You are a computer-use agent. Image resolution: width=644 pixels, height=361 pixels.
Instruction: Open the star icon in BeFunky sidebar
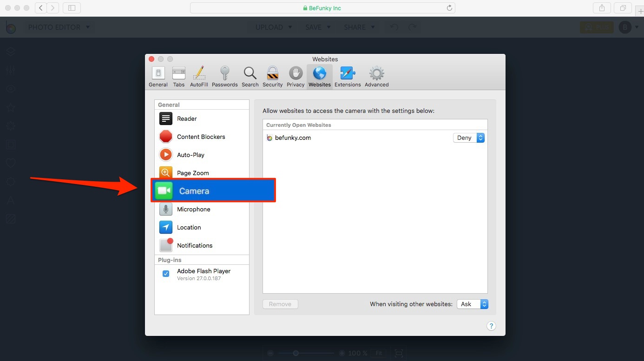point(11,107)
